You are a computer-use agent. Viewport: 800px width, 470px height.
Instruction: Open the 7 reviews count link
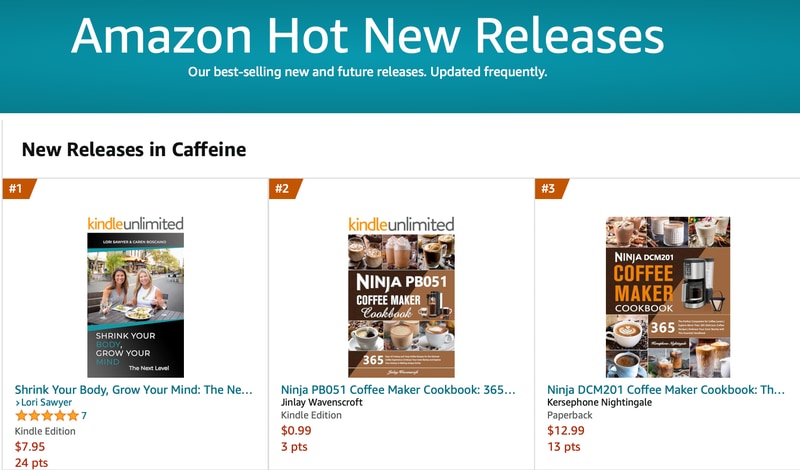84,415
